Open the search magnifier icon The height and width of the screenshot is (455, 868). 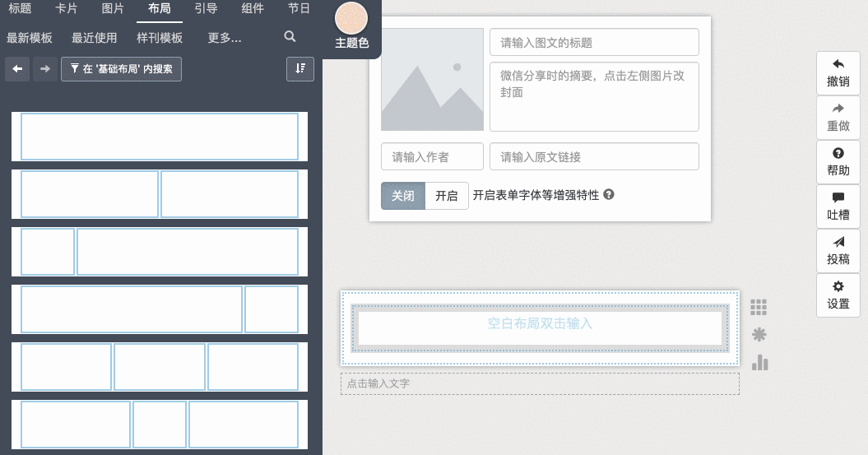click(x=290, y=36)
